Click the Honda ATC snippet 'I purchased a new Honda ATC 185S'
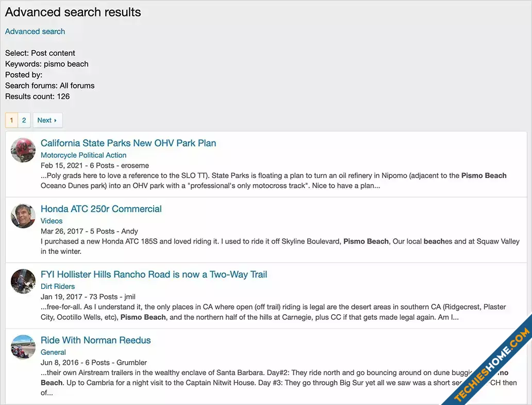The height and width of the screenshot is (405, 532). [280, 247]
